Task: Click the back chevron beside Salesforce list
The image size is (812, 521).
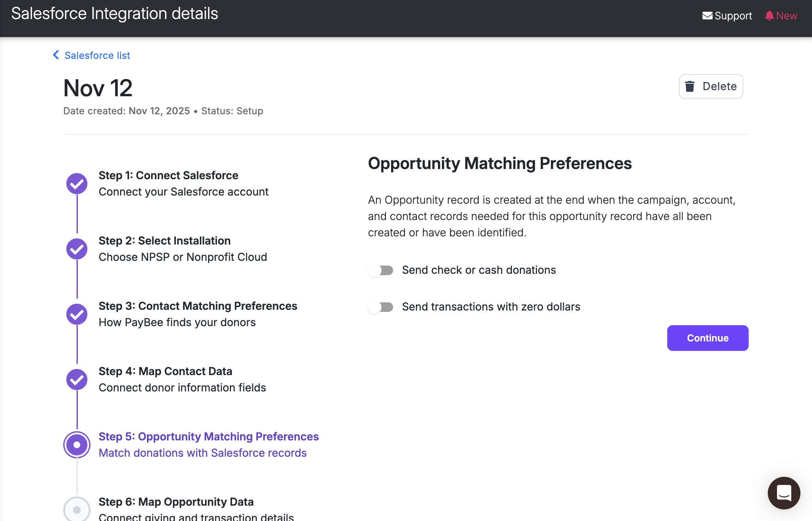Action: point(56,55)
